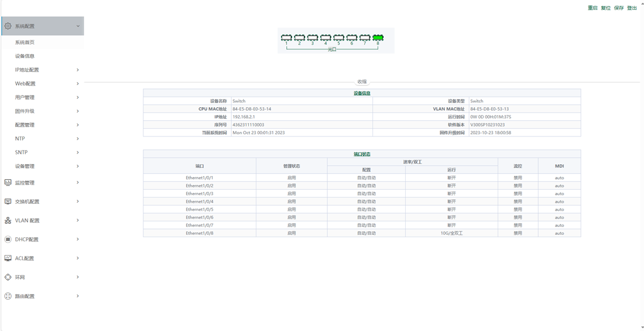Click the 系统配置 gear icon
This screenshot has width=644, height=331.
tap(8, 26)
